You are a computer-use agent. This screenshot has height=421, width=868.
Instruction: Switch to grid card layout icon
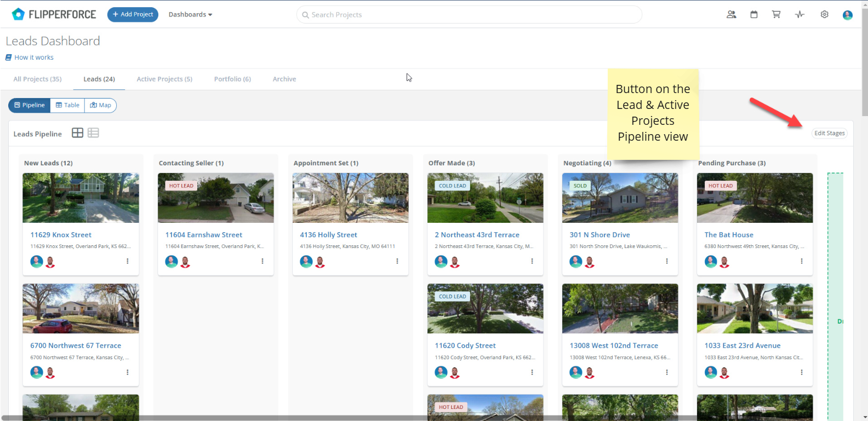click(x=78, y=133)
